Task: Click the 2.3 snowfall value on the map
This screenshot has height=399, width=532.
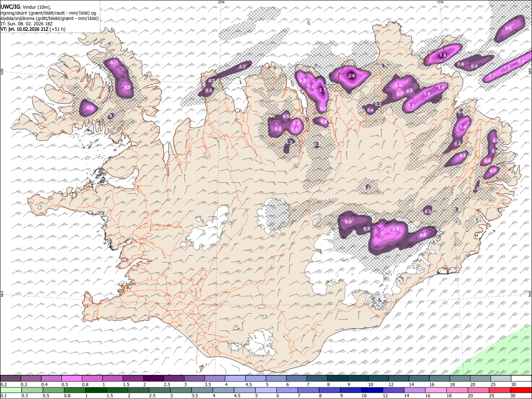Action: tap(322, 90)
